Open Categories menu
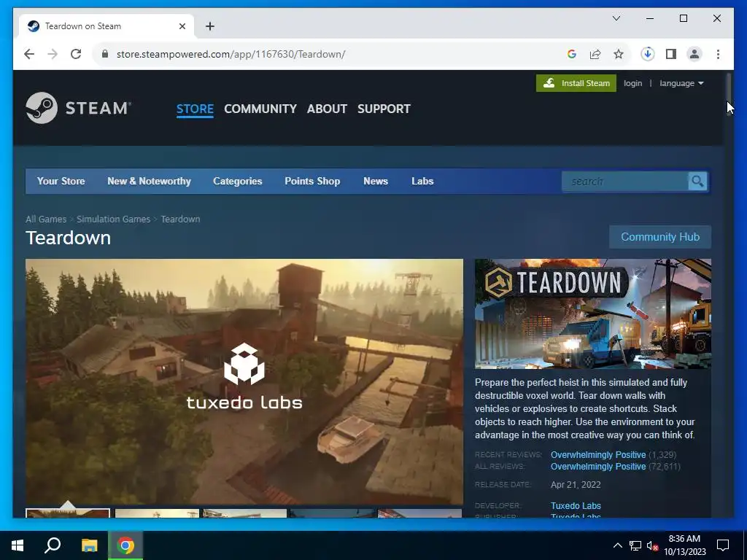Viewport: 747px width, 560px height. (x=238, y=181)
